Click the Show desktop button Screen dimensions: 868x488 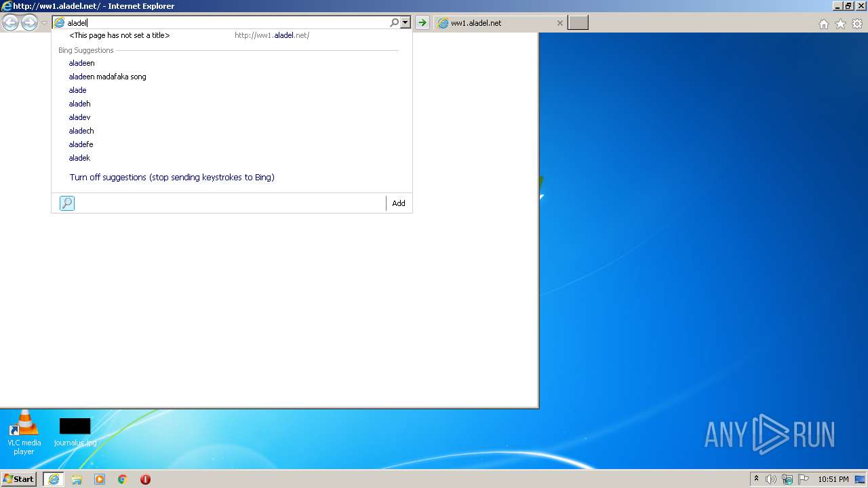click(x=860, y=479)
